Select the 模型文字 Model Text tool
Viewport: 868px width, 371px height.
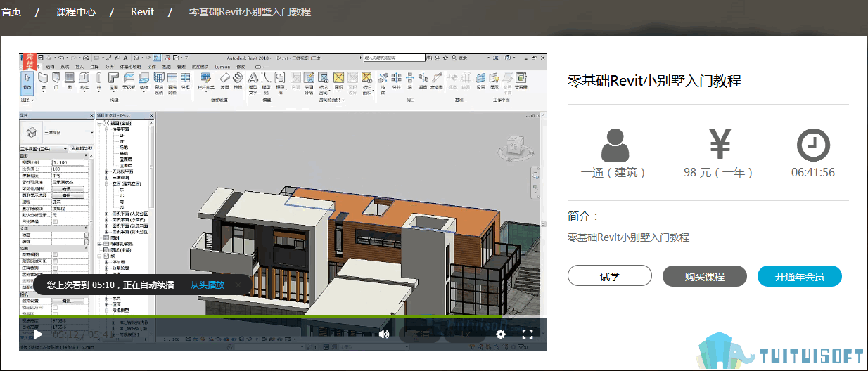(253, 84)
